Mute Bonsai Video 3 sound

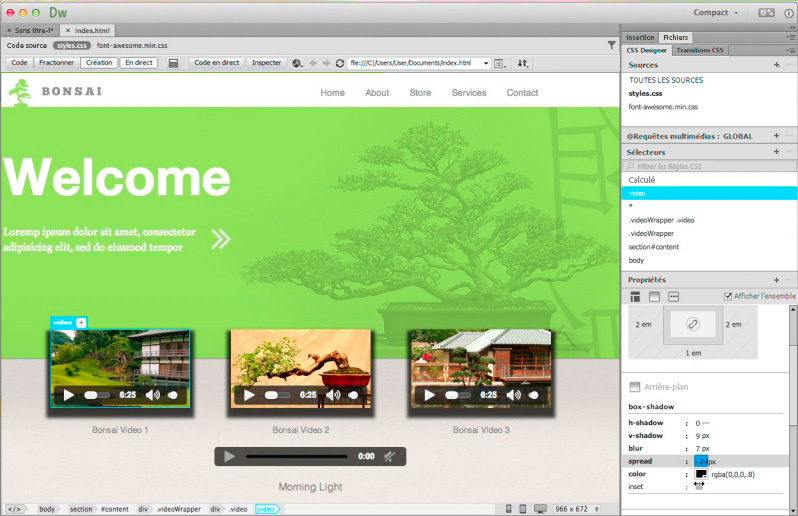coord(514,395)
